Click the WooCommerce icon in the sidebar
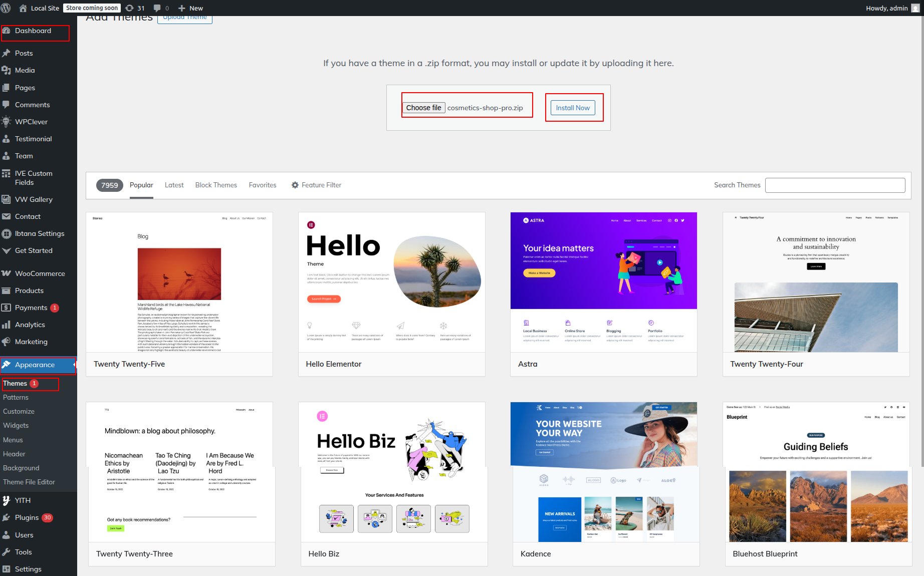This screenshot has height=576, width=924. click(7, 273)
